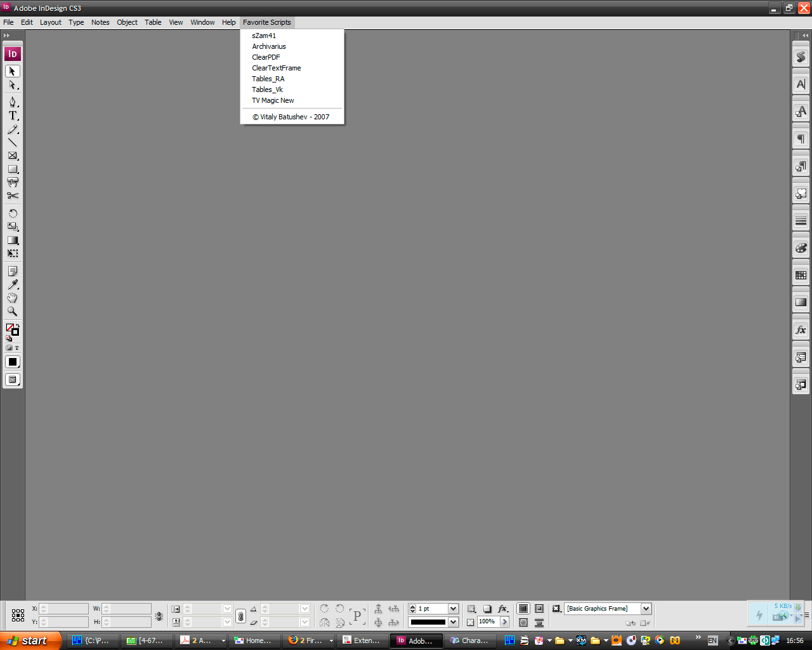Click the Apply Color black swatch

point(12,362)
